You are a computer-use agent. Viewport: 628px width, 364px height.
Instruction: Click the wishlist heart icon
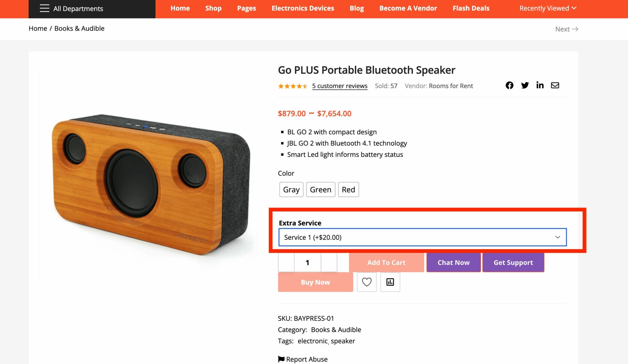(x=367, y=282)
